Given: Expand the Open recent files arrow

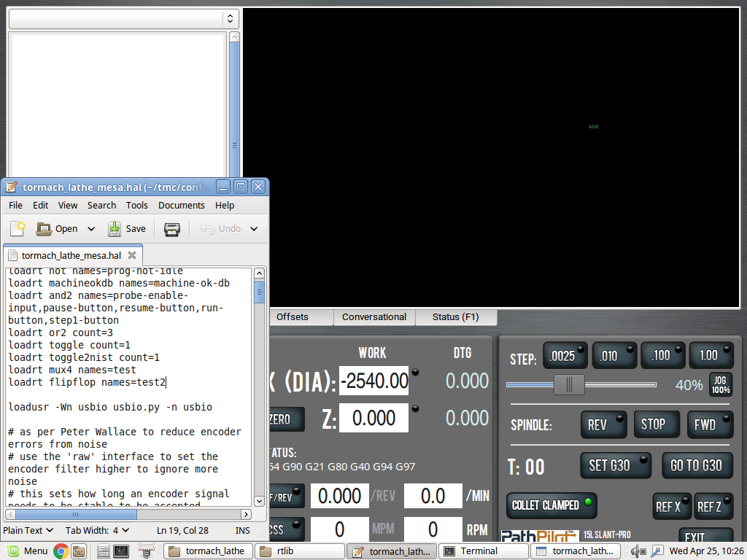Looking at the screenshot, I should (91, 229).
